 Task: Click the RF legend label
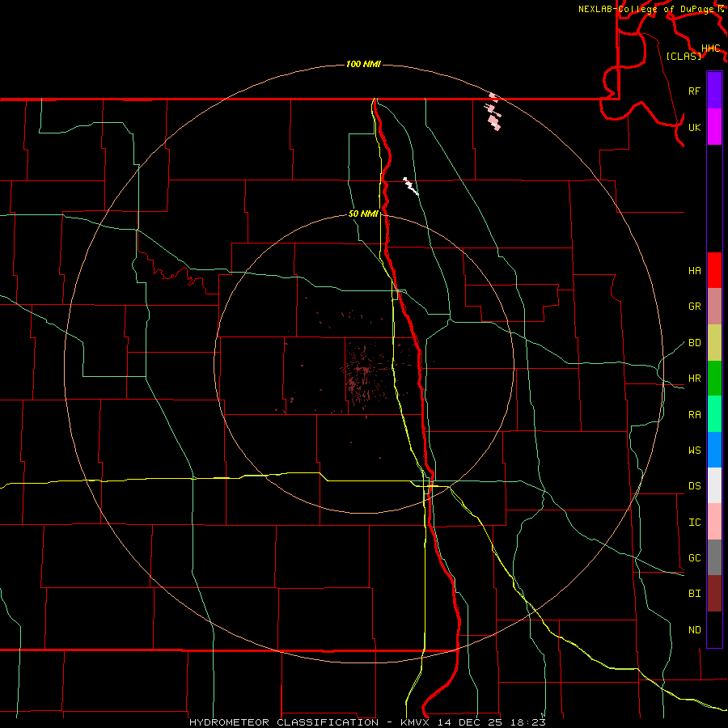click(694, 91)
